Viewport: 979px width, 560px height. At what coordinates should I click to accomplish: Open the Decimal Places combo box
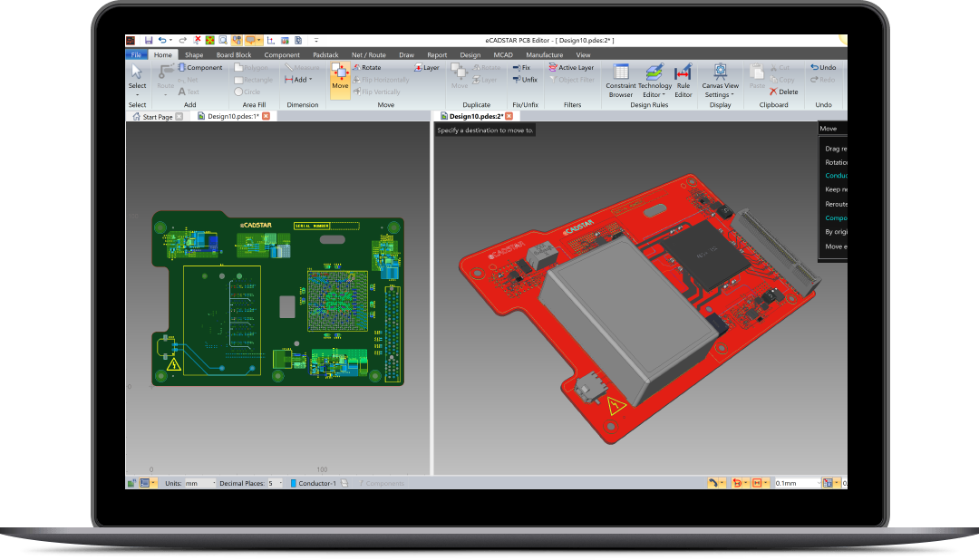click(x=276, y=483)
